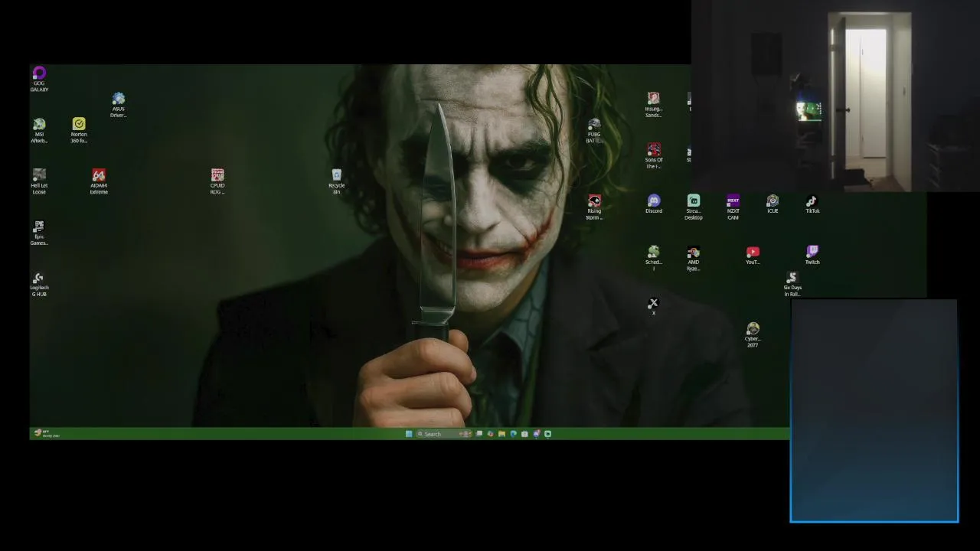980x551 pixels.
Task: Open the Logitech G HUB shortcut
Action: pos(39,285)
